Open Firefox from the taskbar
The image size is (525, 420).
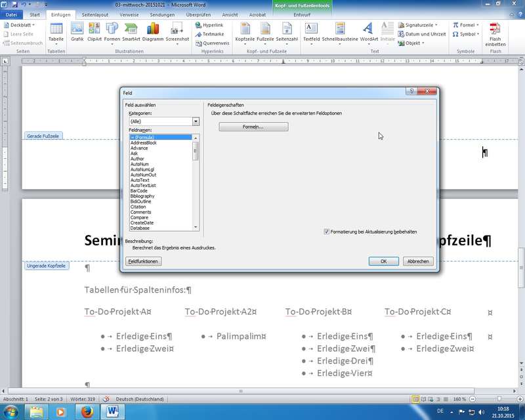coord(88,411)
